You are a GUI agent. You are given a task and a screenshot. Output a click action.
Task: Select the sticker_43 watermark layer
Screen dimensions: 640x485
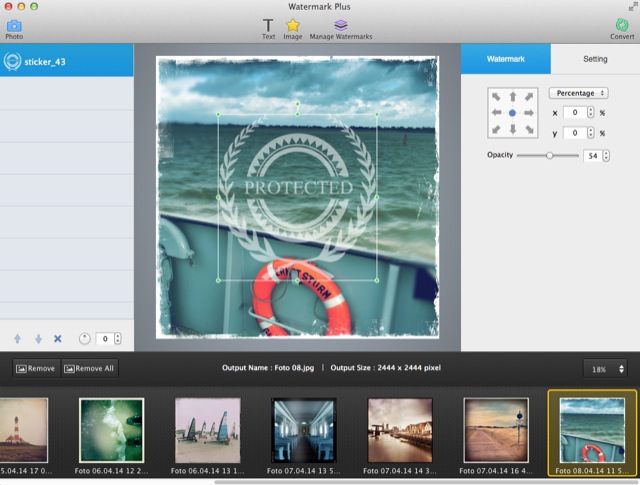pos(67,61)
